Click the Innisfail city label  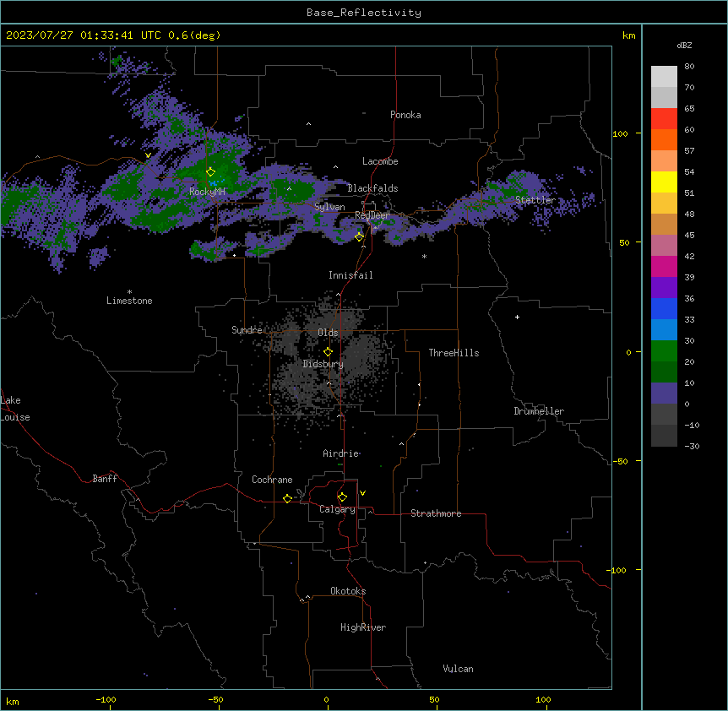[350, 275]
